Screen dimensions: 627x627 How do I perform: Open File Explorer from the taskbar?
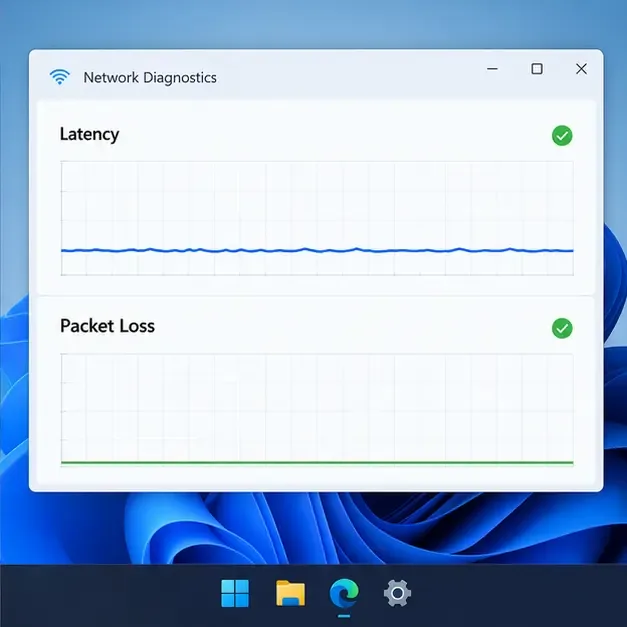(x=290, y=593)
